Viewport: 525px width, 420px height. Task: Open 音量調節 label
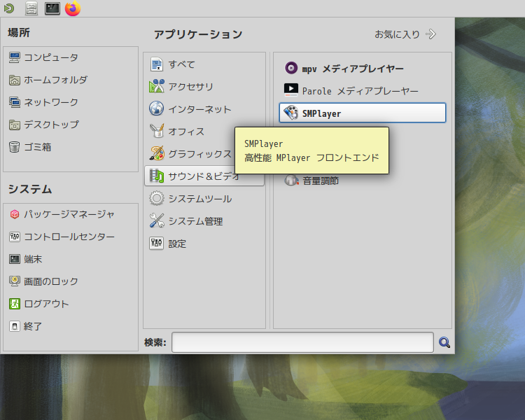(x=321, y=181)
